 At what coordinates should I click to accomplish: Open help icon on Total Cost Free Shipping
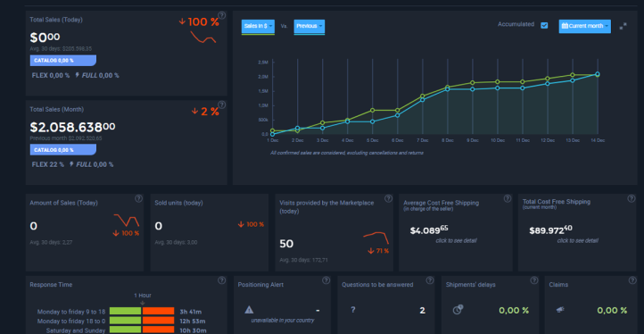tap(632, 198)
